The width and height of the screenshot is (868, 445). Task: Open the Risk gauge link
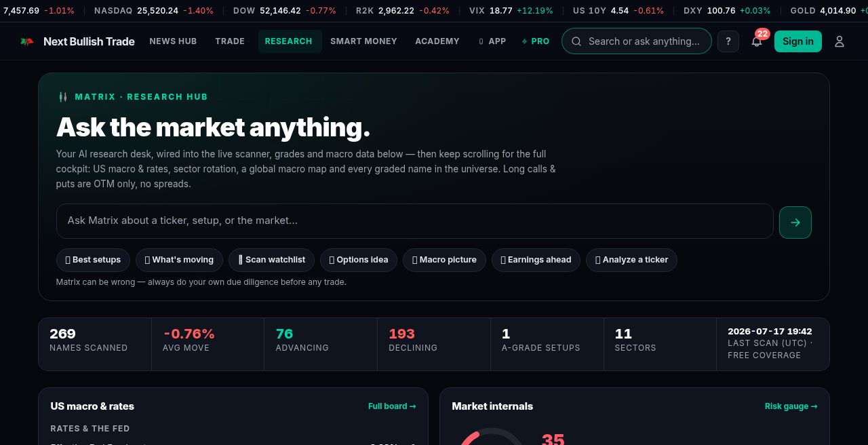[x=791, y=406]
